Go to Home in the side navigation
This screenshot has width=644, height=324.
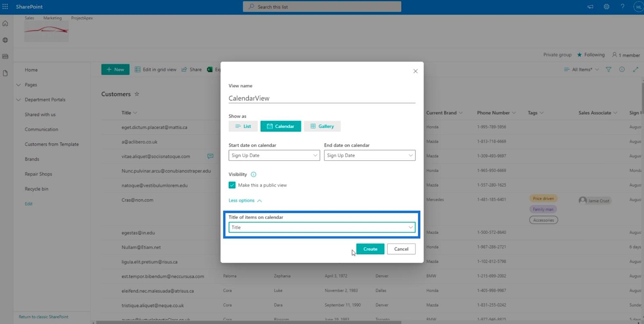tap(31, 70)
